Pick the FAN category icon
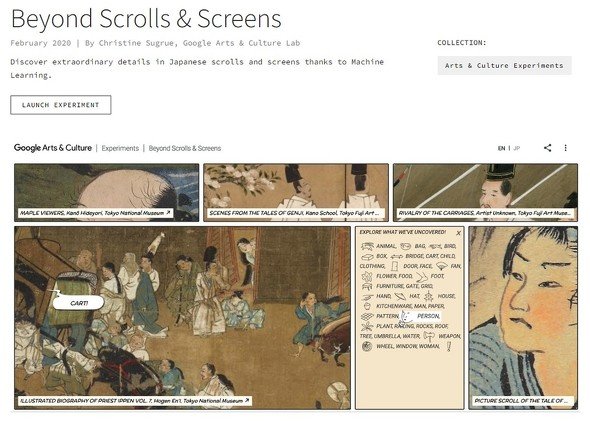Image resolution: width=590 pixels, height=421 pixels. tap(441, 266)
